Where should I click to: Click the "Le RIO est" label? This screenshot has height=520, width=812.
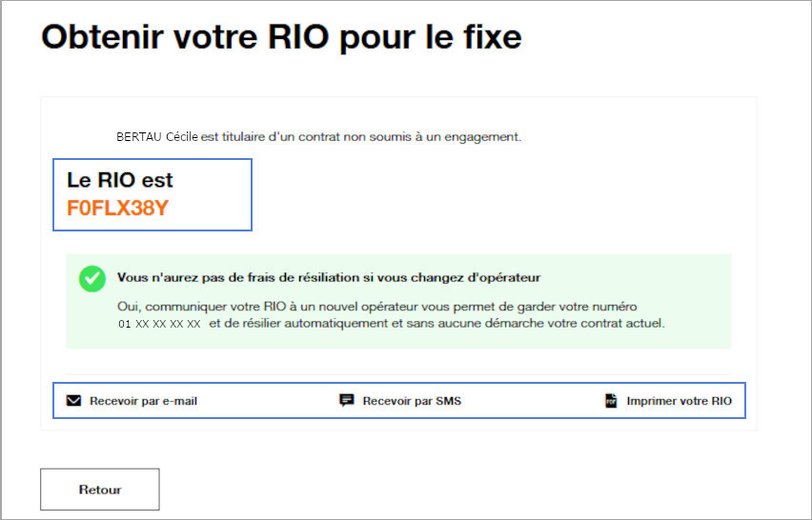120,180
